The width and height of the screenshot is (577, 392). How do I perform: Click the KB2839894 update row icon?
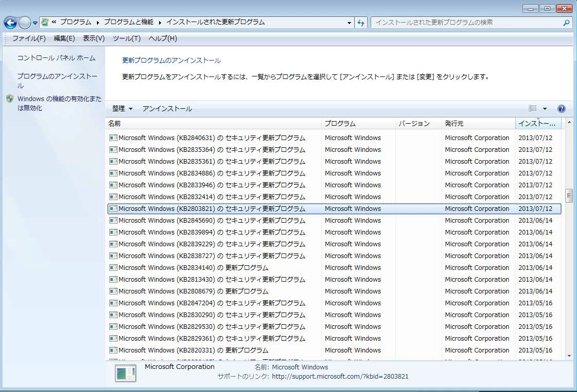click(x=113, y=232)
